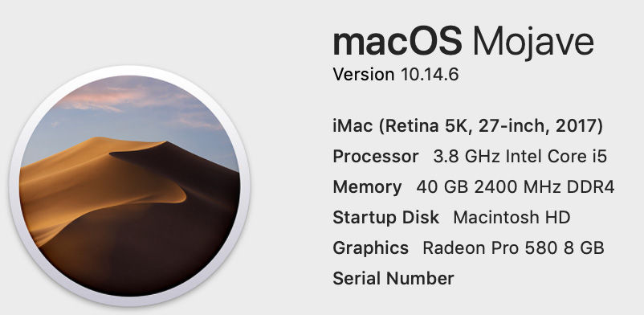Select the iMac model name line
This screenshot has width=644, height=315.
468,126
